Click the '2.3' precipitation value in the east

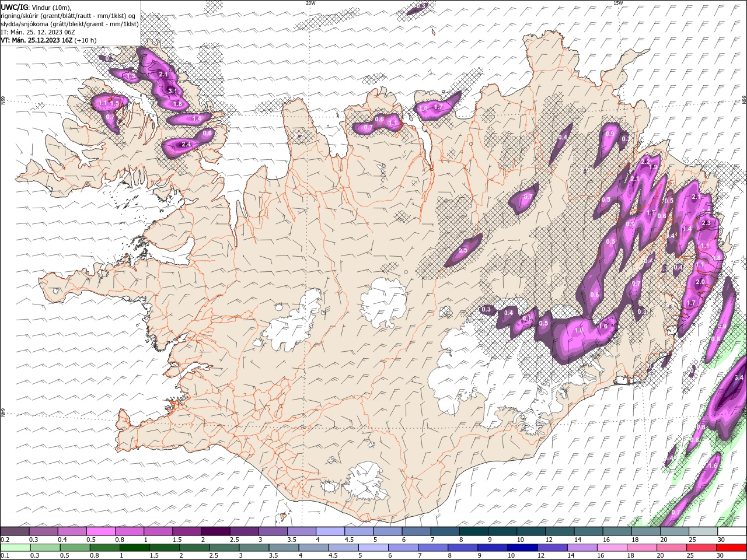706,223
